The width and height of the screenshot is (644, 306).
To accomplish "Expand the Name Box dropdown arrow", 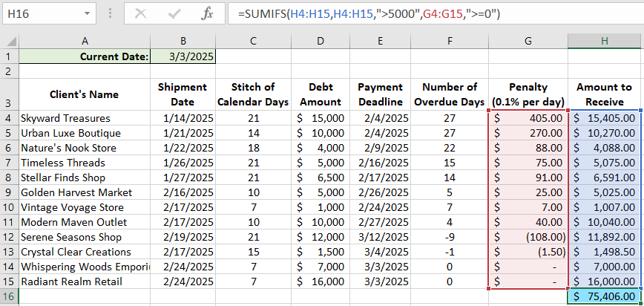I will [x=87, y=13].
